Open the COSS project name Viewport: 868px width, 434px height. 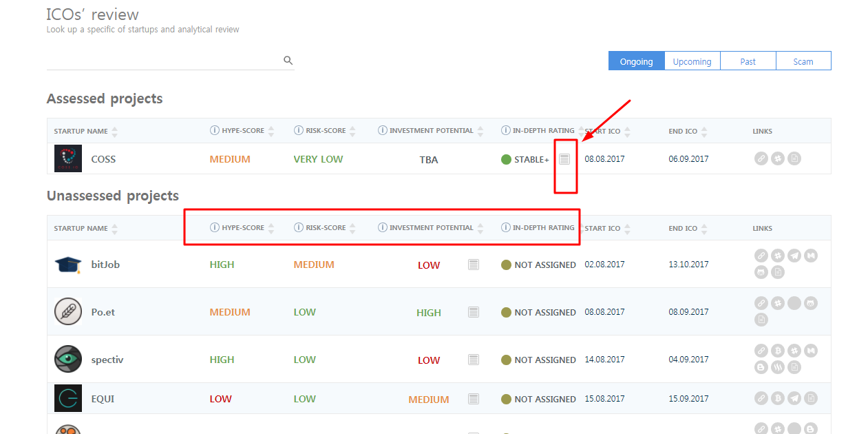pos(103,159)
